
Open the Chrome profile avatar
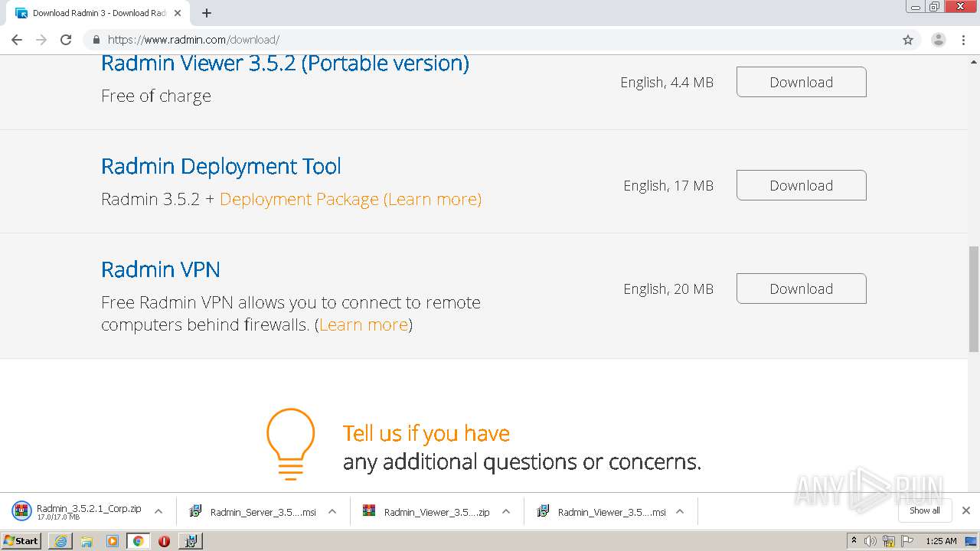(x=939, y=40)
